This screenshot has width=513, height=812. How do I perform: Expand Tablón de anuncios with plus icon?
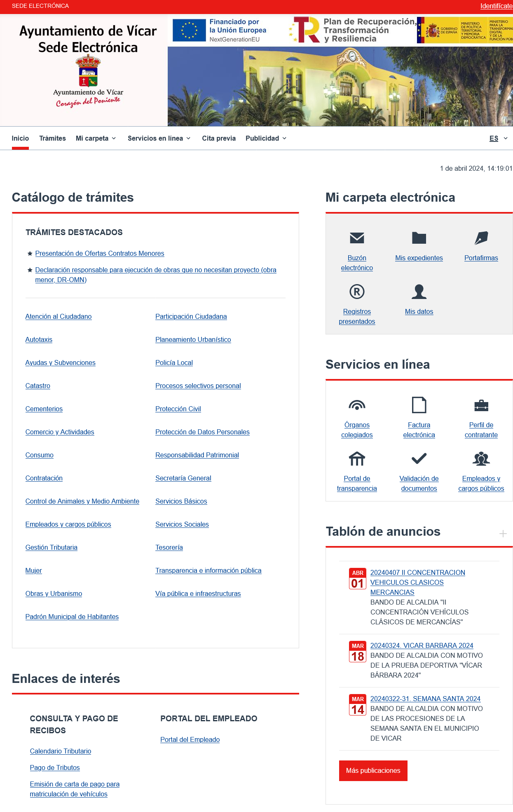[x=503, y=534]
